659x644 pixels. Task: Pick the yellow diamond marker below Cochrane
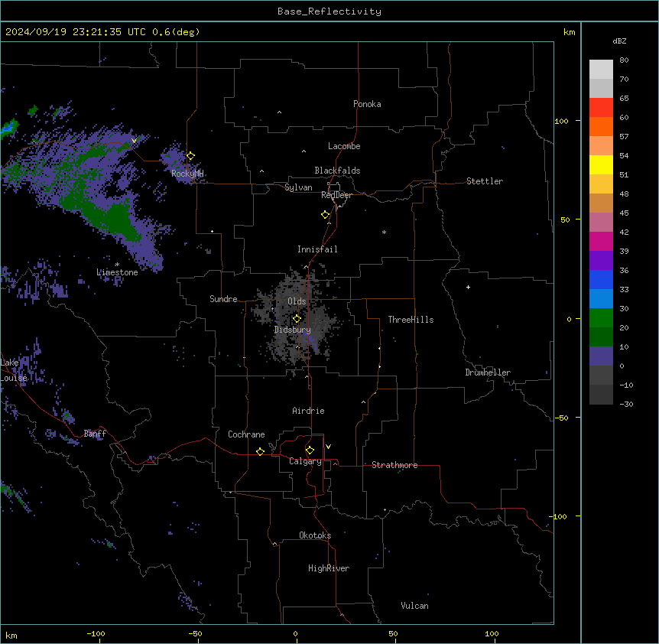click(260, 451)
